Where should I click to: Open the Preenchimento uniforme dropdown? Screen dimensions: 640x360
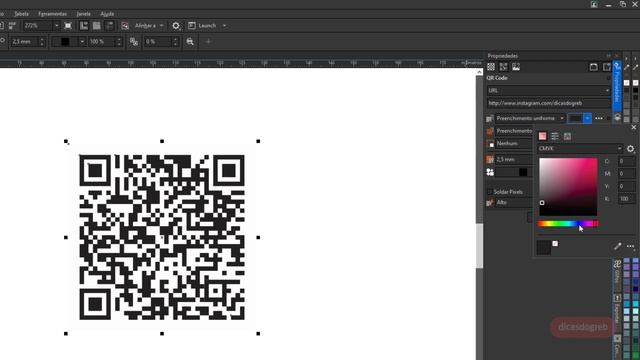(x=530, y=118)
